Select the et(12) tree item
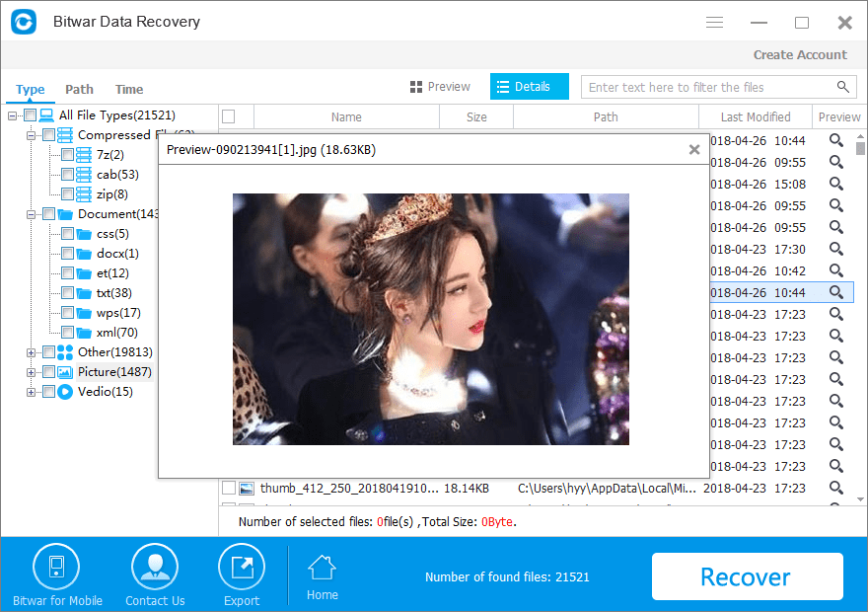 pos(112,273)
